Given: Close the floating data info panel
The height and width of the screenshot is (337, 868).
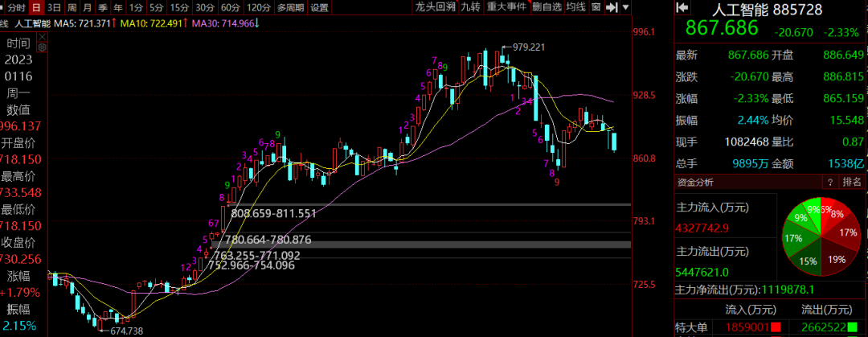Looking at the screenshot, I should tap(42, 36).
